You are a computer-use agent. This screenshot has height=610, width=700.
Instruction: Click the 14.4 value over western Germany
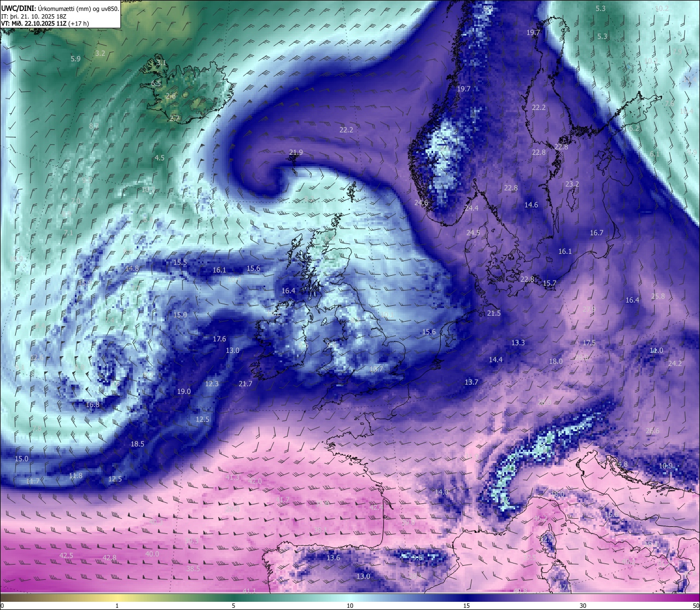(x=495, y=359)
